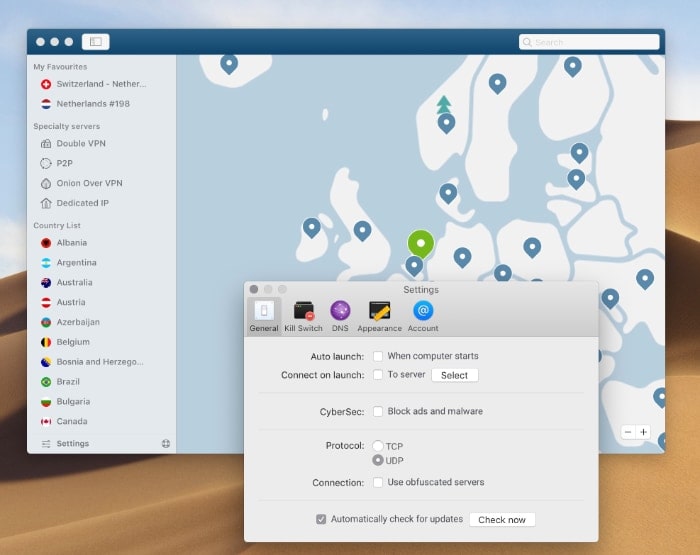Click the Dedicated IP house icon
This screenshot has height=555, width=700.
tap(46, 203)
